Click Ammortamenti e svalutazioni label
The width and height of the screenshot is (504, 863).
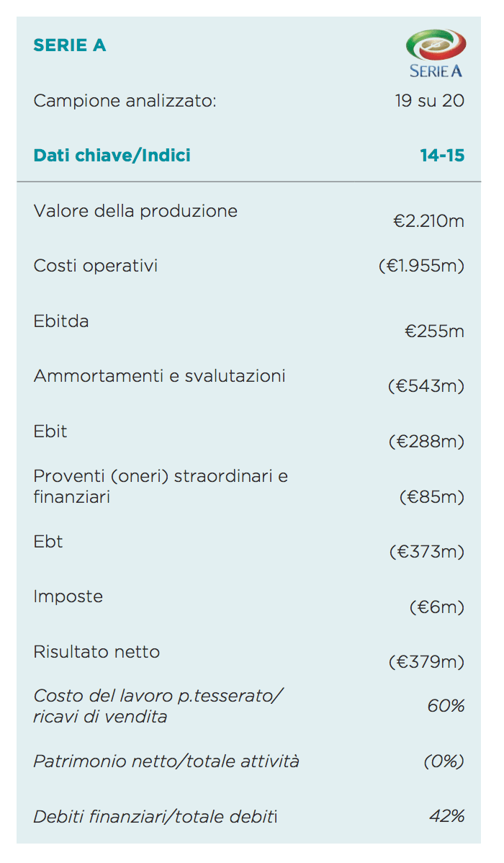(159, 376)
